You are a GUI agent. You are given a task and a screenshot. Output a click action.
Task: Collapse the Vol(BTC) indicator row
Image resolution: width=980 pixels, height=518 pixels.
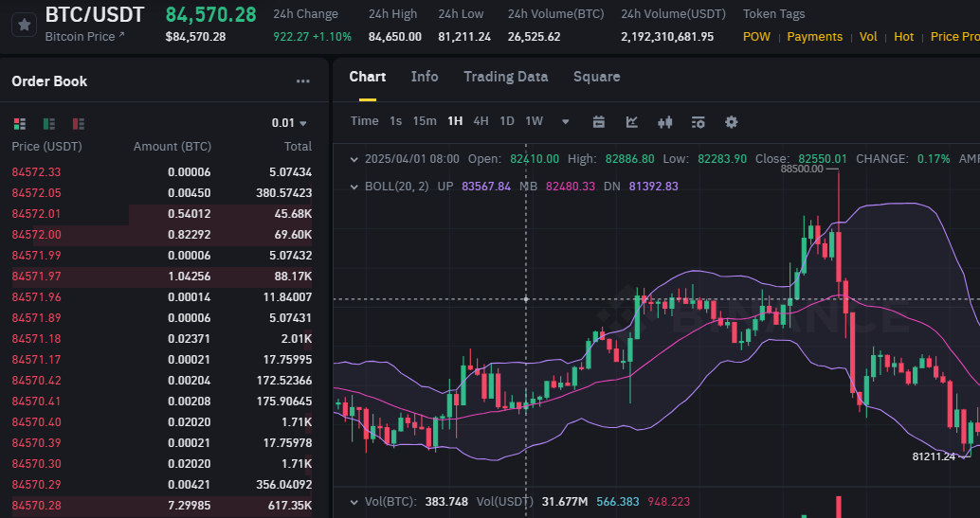[354, 502]
